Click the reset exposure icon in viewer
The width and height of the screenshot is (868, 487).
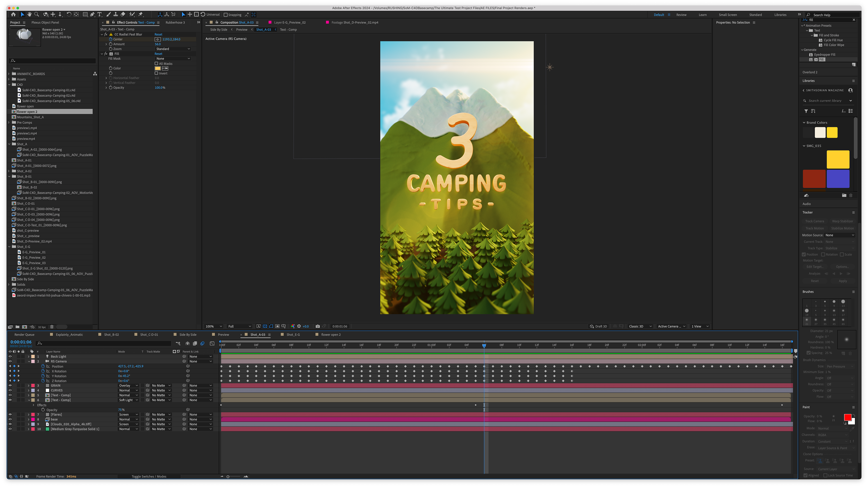pyautogui.click(x=299, y=326)
